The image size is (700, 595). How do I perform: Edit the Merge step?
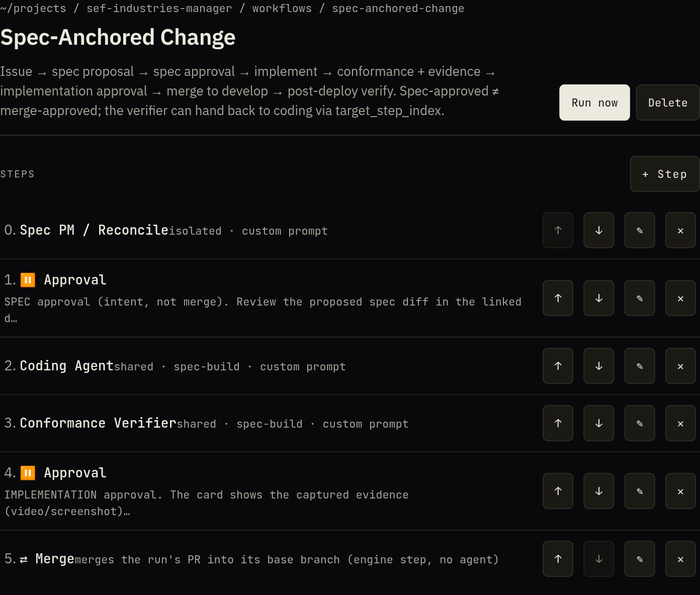tap(640, 559)
